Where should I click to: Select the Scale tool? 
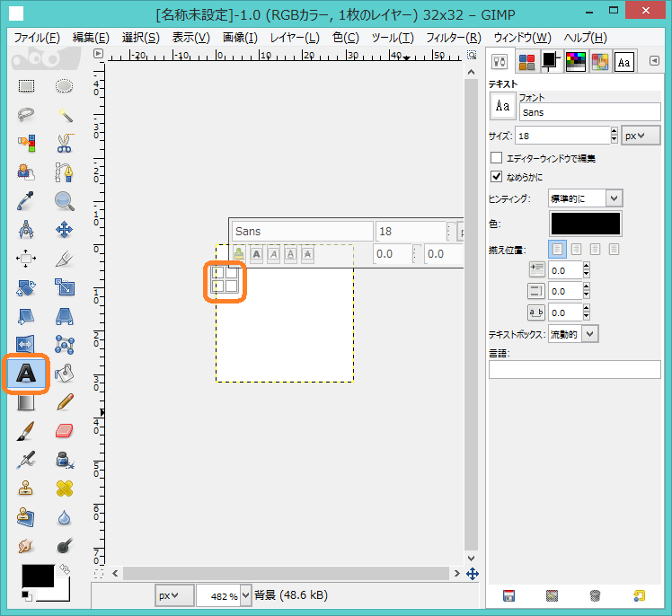[x=65, y=287]
